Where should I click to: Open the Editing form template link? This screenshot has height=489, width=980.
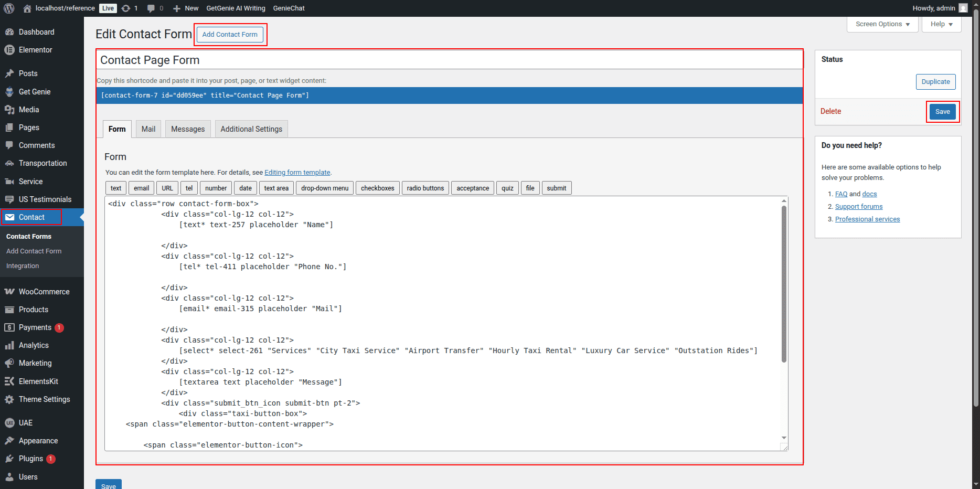click(297, 173)
